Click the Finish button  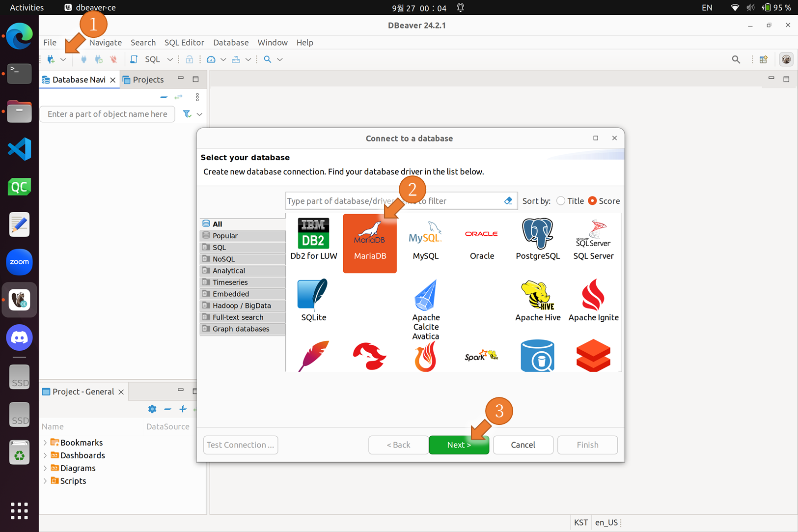click(x=587, y=445)
